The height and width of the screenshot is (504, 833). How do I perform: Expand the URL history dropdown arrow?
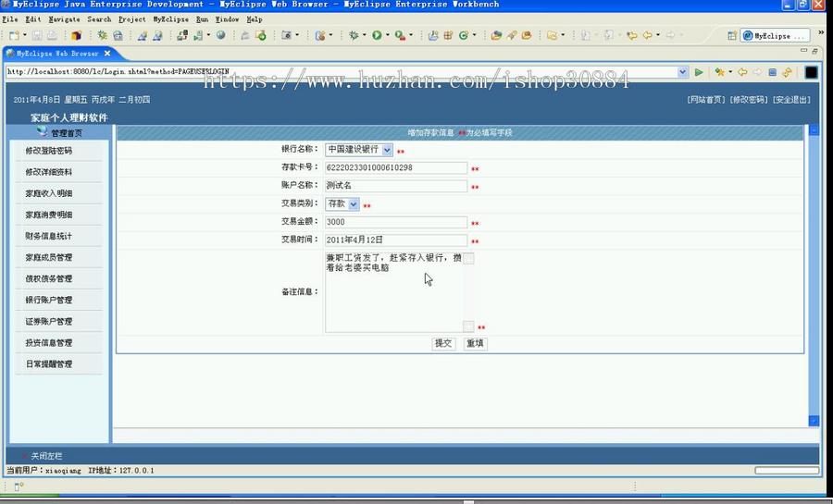(683, 71)
